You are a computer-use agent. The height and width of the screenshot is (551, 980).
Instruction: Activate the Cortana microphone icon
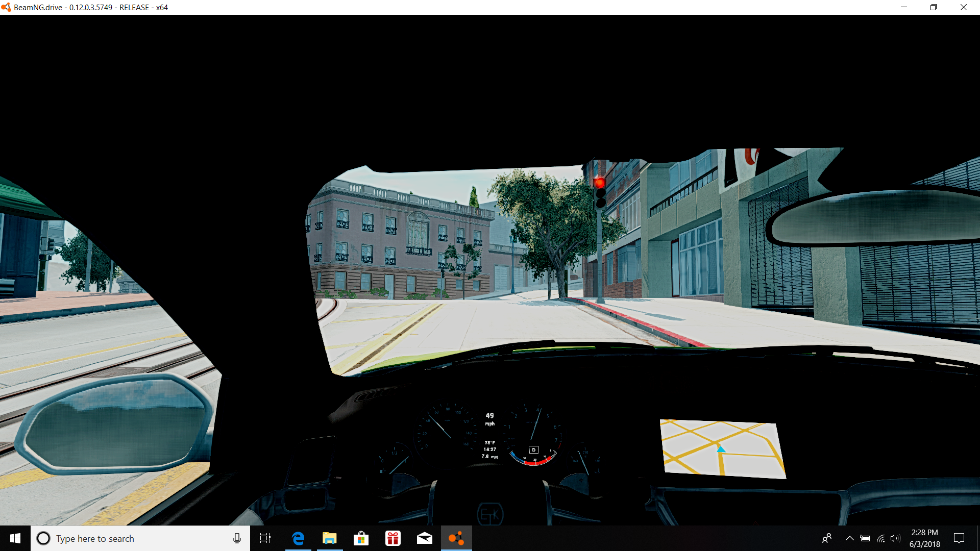pyautogui.click(x=237, y=538)
